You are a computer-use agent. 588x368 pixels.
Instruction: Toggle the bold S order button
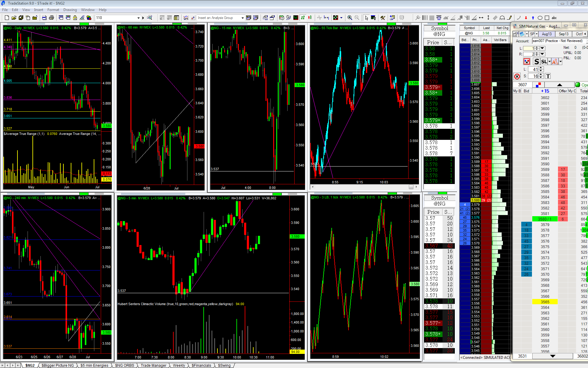coord(536,61)
